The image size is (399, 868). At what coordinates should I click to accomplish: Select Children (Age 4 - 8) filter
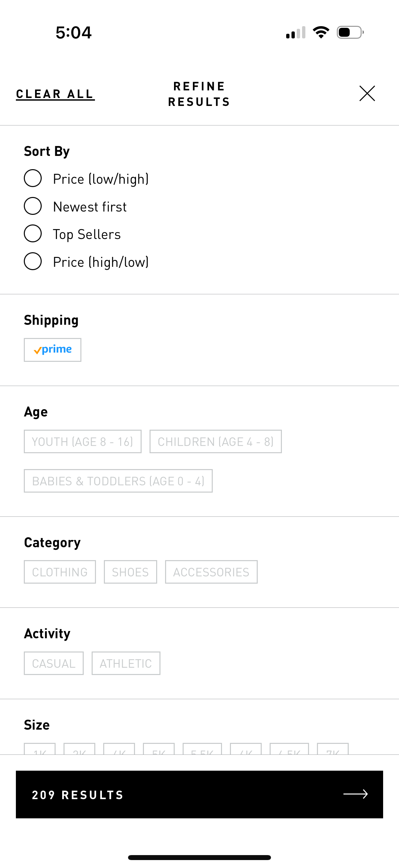click(x=215, y=441)
